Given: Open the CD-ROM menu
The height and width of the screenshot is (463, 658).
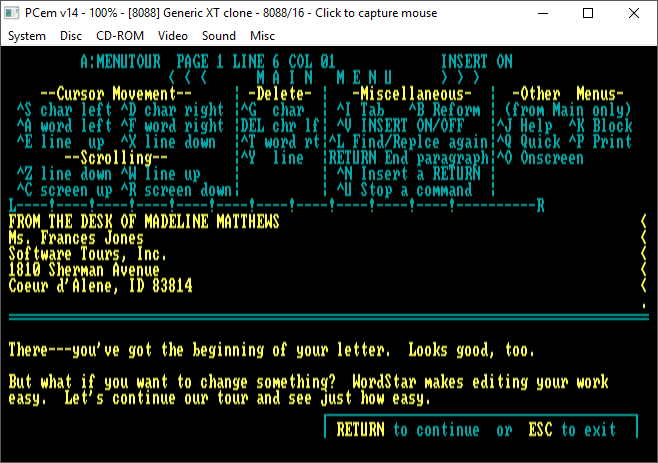Looking at the screenshot, I should pyautogui.click(x=120, y=36).
